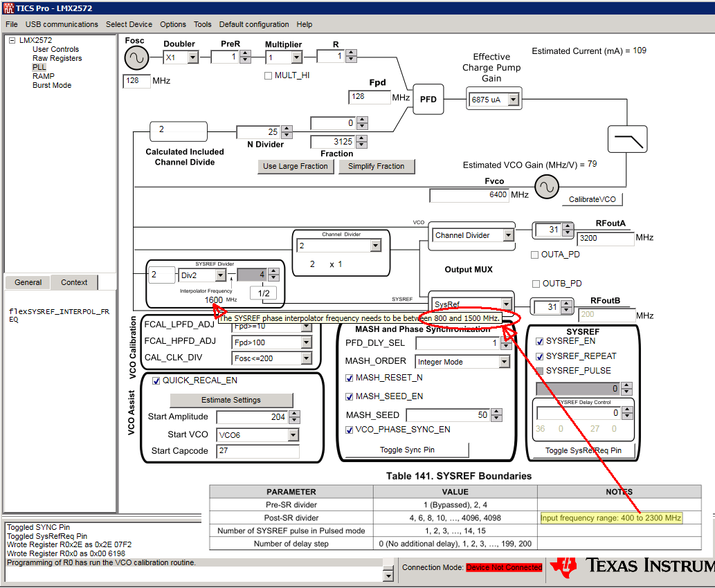
Task: Open the FCAL_HPFD_ADJ dropdown
Action: (x=307, y=342)
